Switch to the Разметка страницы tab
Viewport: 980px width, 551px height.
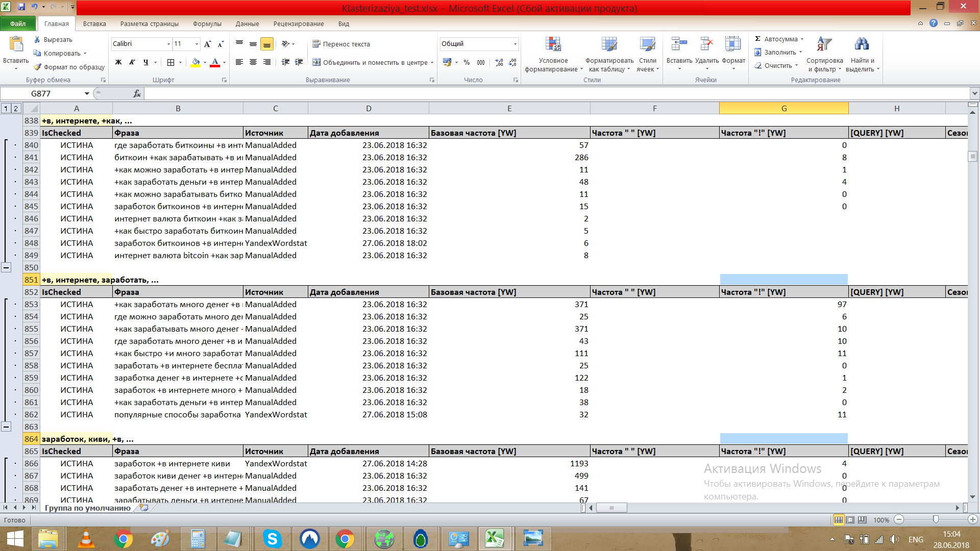tap(150, 23)
